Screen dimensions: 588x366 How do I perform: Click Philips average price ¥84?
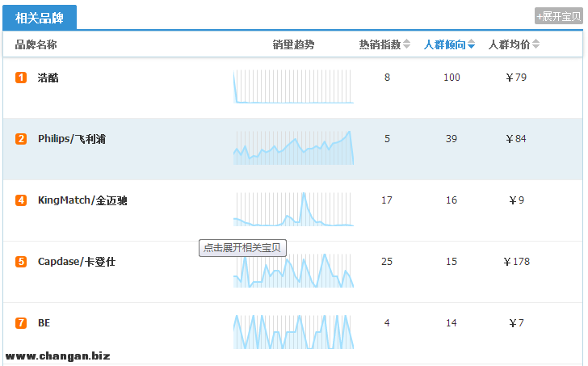tap(516, 139)
